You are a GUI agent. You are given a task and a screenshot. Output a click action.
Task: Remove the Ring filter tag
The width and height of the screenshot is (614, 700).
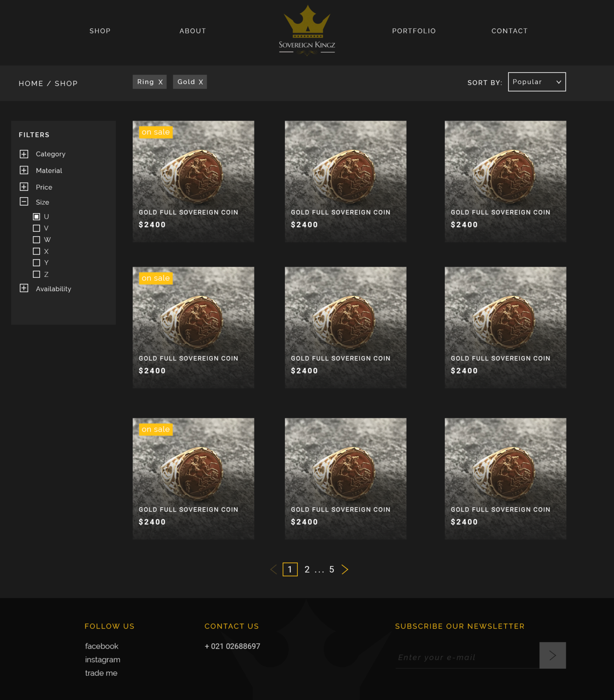(x=160, y=82)
